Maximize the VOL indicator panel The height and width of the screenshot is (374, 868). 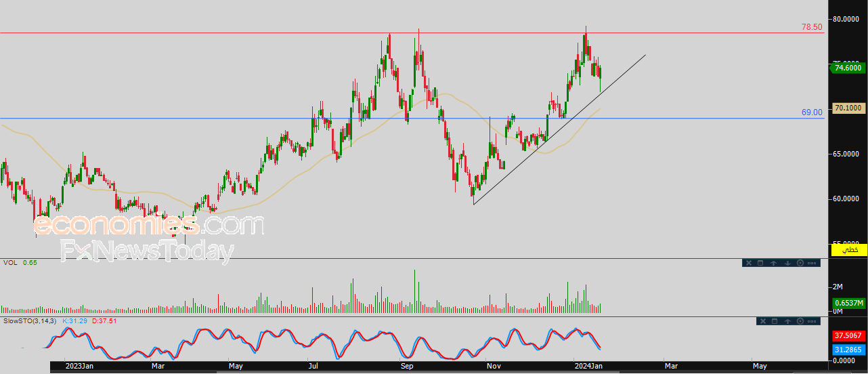(x=760, y=263)
